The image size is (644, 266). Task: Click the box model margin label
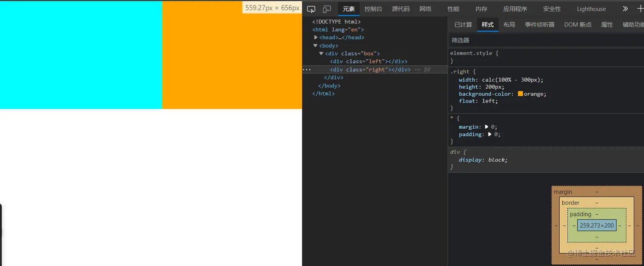click(x=563, y=192)
